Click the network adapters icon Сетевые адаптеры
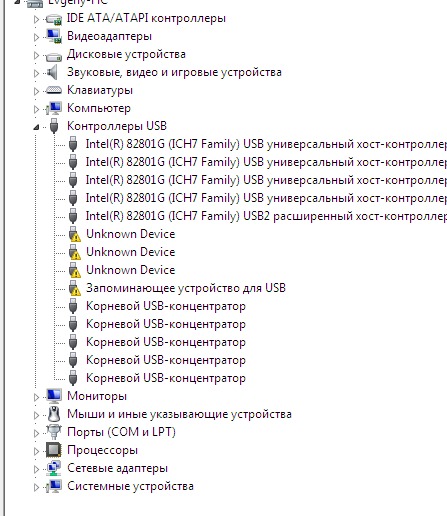447x516 pixels. coord(54,468)
